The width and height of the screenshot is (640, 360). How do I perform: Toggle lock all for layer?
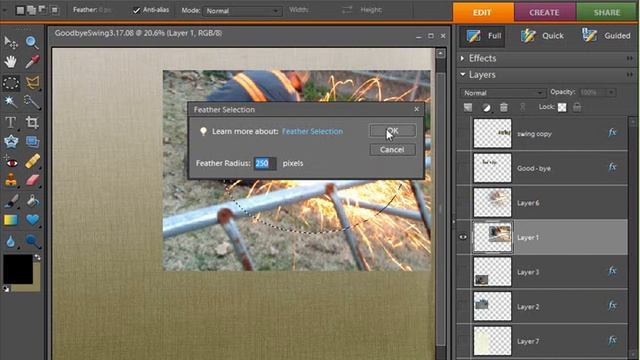point(577,107)
